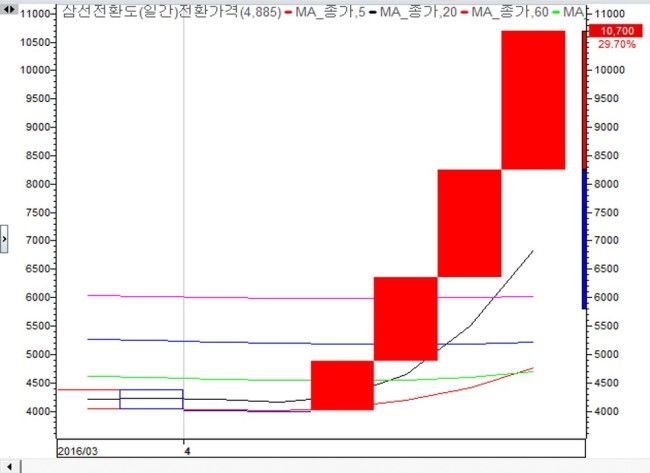Select the MA_종가,60 legend entry
Image resolution: width=650 pixels, height=473 pixels.
(x=505, y=12)
